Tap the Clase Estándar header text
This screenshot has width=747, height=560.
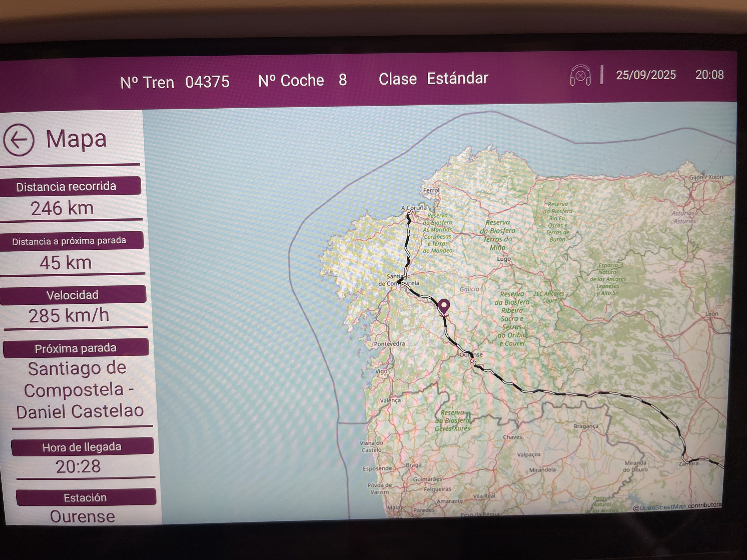point(433,79)
